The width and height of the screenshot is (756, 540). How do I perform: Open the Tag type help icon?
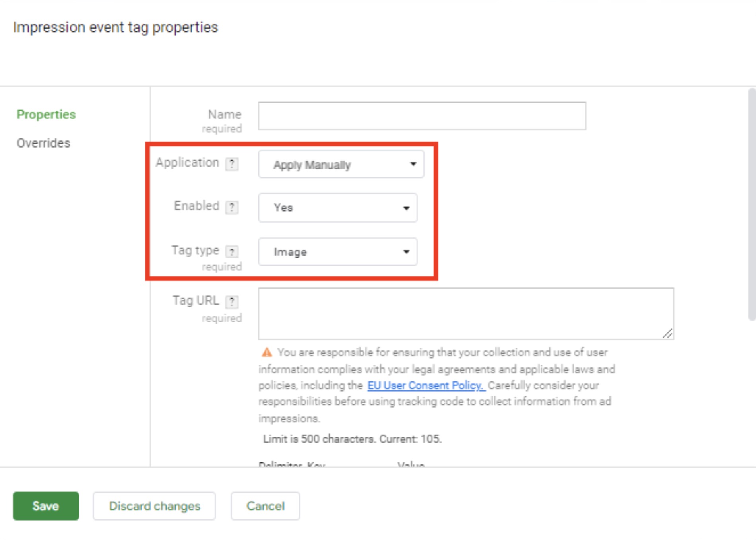coord(232,251)
